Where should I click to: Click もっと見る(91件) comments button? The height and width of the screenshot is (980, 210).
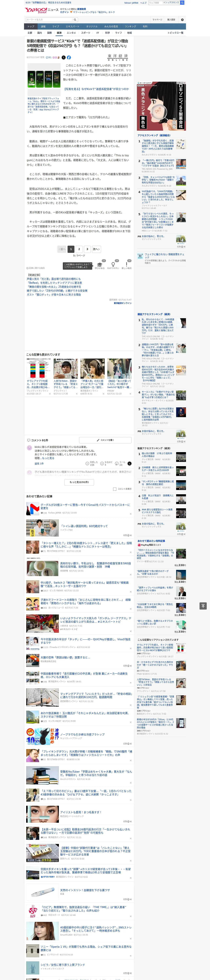click(x=79, y=482)
